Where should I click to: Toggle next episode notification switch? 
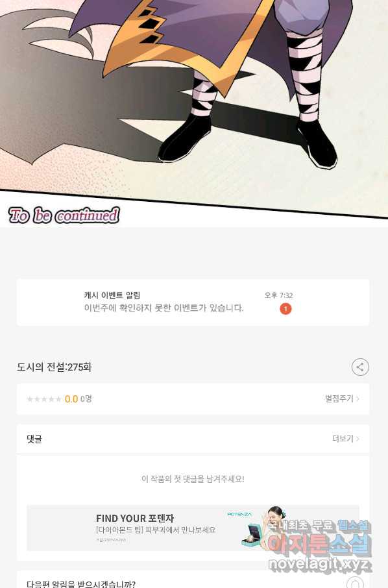coord(355,583)
